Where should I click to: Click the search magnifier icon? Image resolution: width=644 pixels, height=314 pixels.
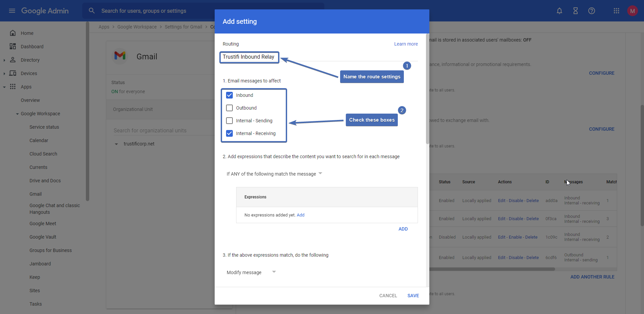[92, 11]
